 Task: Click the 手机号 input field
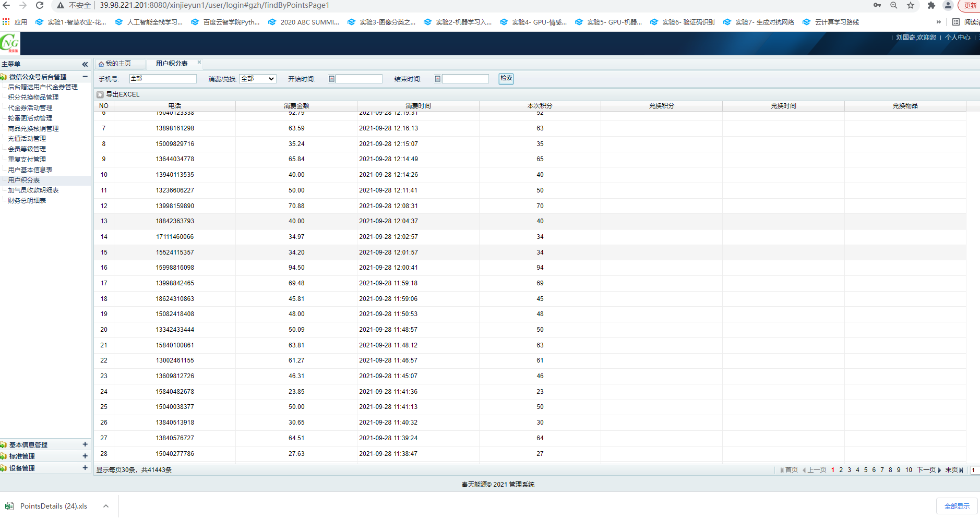click(163, 79)
